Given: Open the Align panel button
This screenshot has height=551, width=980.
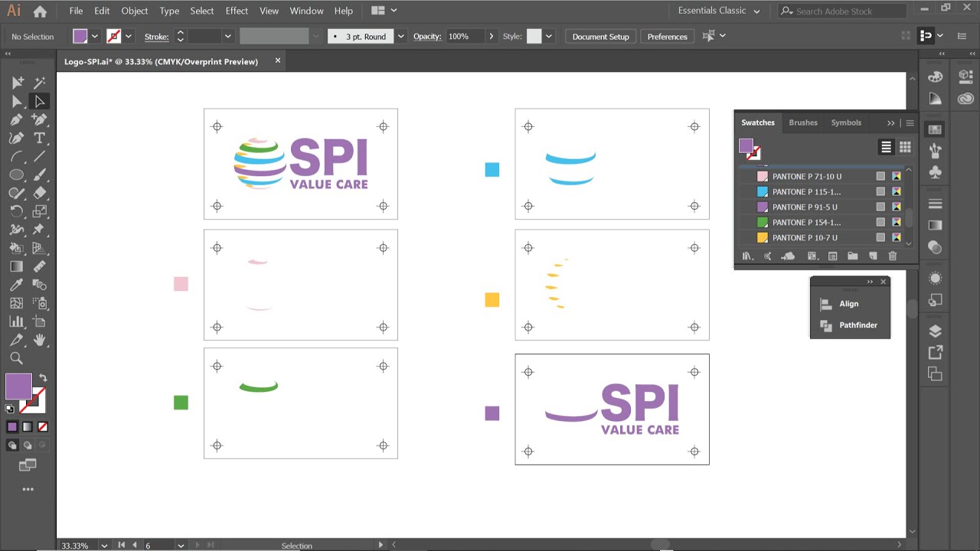Looking at the screenshot, I should click(850, 304).
